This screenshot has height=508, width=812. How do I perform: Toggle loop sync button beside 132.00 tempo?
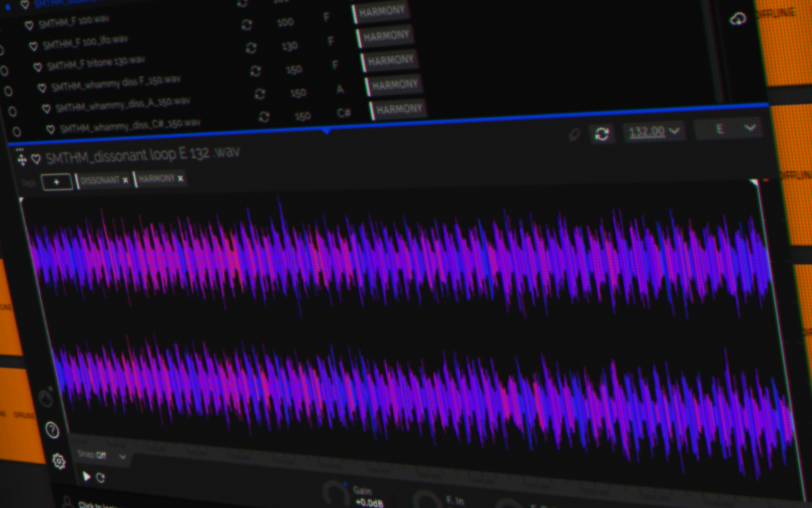tap(602, 133)
